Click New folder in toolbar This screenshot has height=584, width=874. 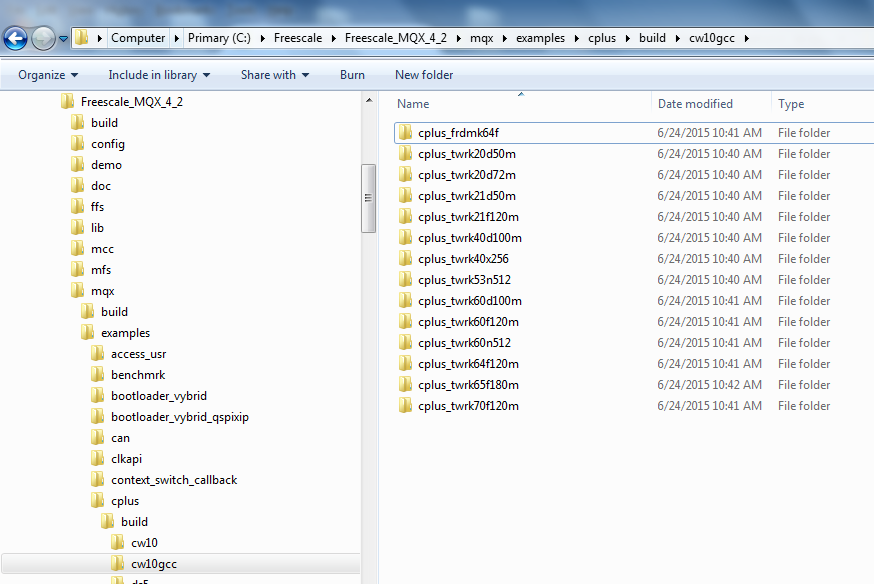[x=424, y=75]
